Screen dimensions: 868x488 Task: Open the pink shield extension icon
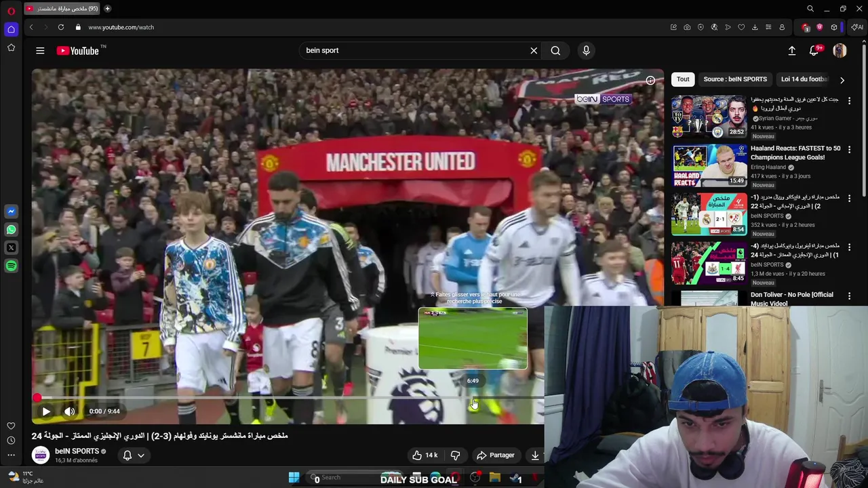coord(819,27)
